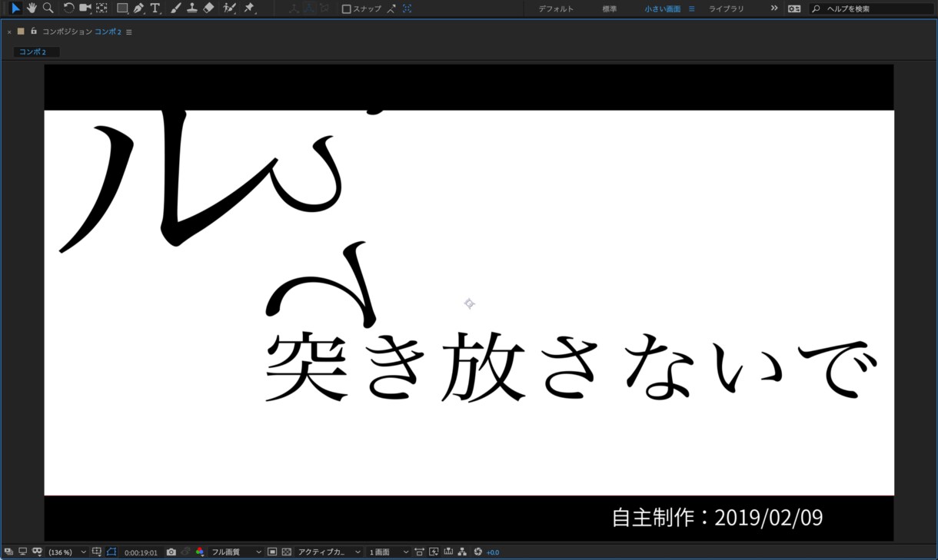Image resolution: width=938 pixels, height=560 pixels.
Task: Click 自主制作：2019/02/09 caption text
Action: [717, 518]
